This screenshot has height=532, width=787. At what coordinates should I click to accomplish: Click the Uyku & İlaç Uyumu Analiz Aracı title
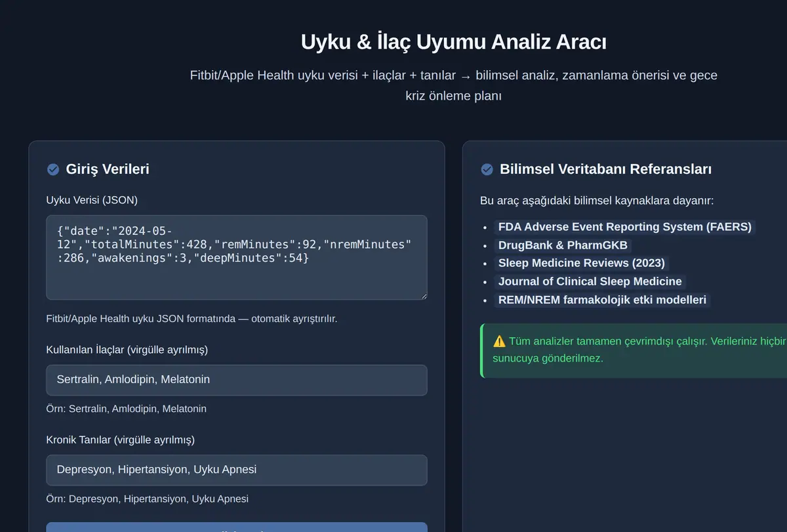[453, 42]
